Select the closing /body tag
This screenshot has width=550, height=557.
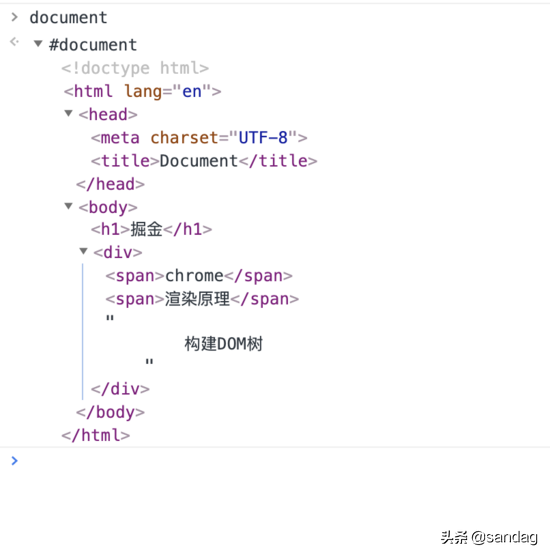110,412
